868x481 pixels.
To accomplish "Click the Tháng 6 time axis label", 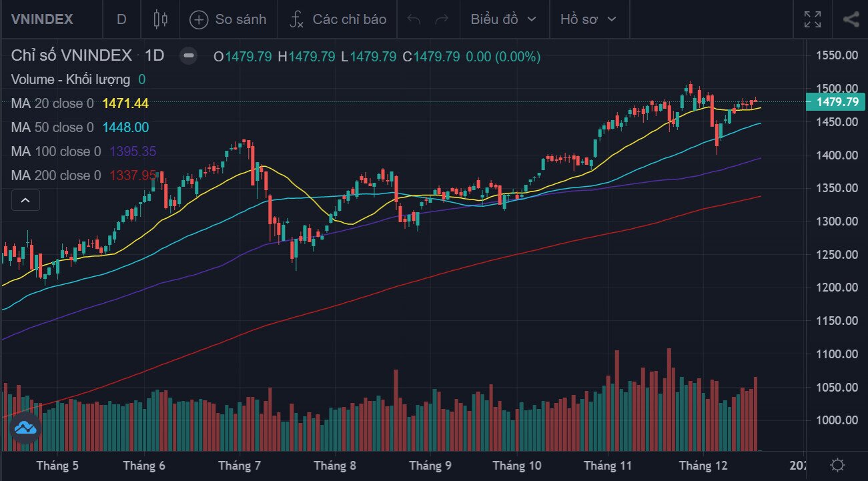I will tap(144, 466).
